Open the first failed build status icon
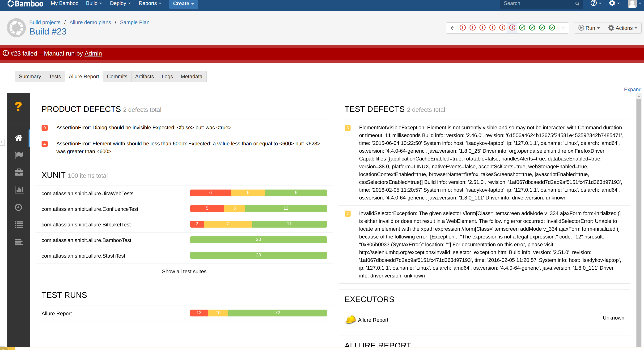 tap(463, 28)
